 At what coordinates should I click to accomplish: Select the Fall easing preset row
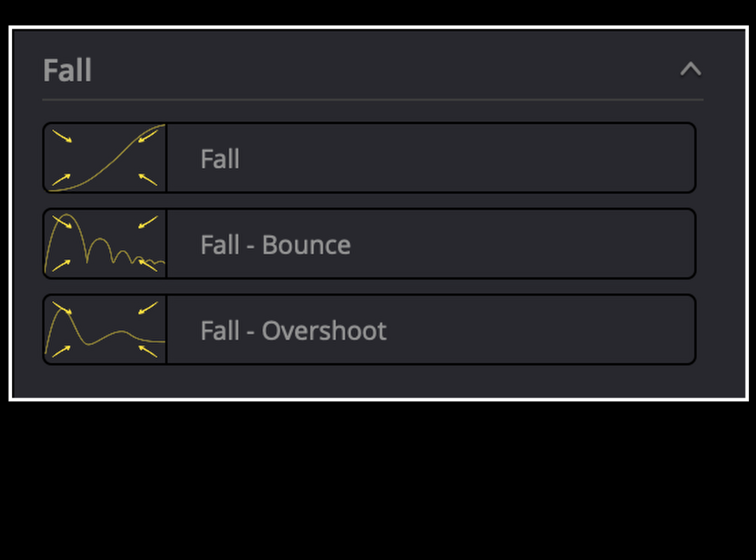[370, 157]
